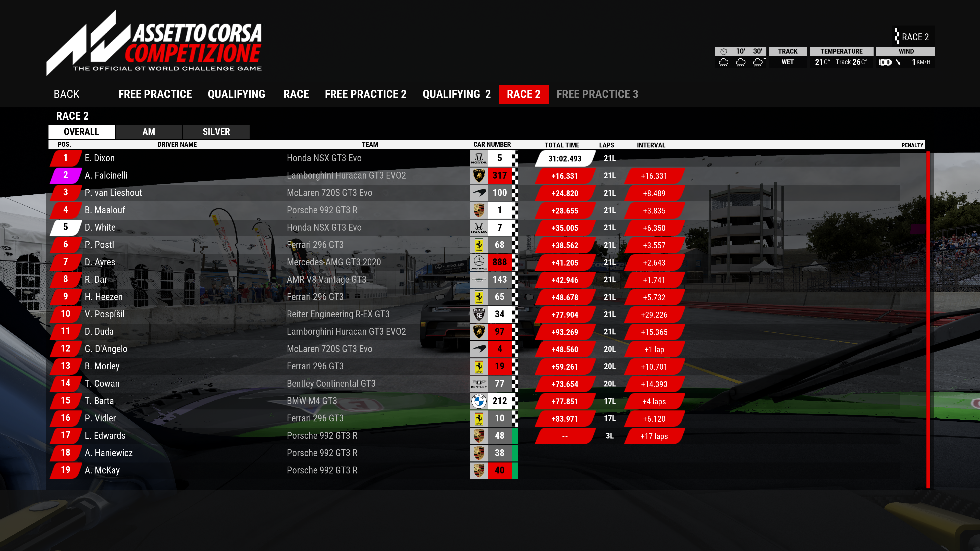Open the Free Practice session tab
This screenshot has height=551, width=980.
pos(155,94)
